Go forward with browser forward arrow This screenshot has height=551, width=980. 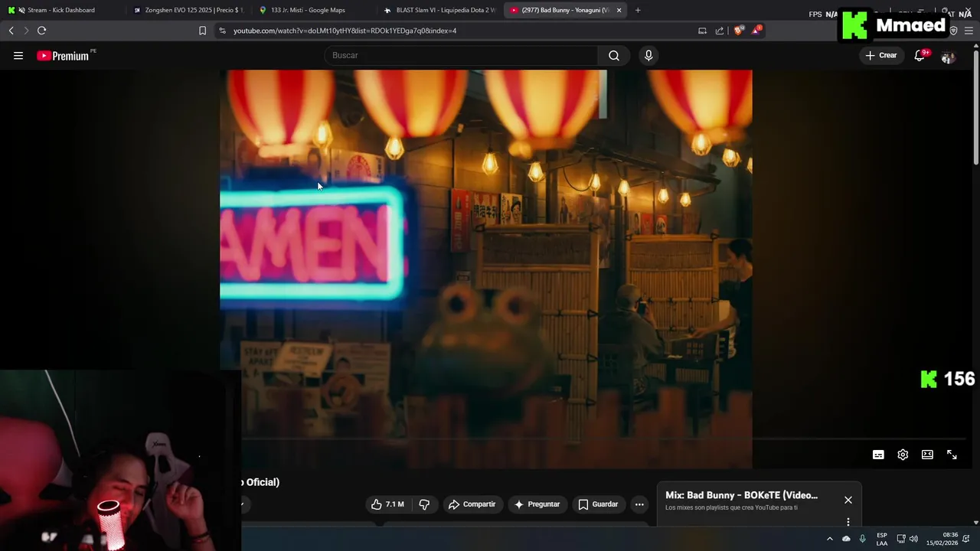[25, 31]
